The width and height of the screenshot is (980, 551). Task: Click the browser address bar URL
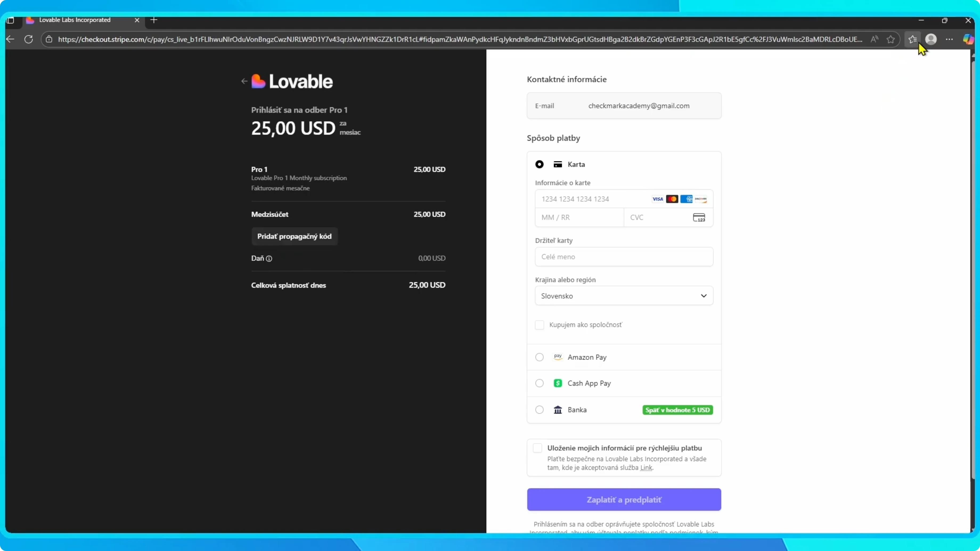[x=460, y=39]
